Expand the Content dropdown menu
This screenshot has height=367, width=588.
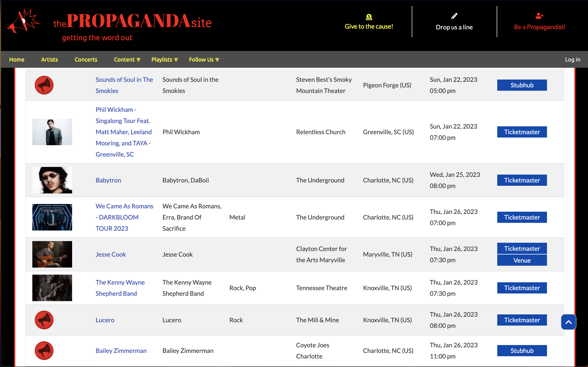[127, 59]
